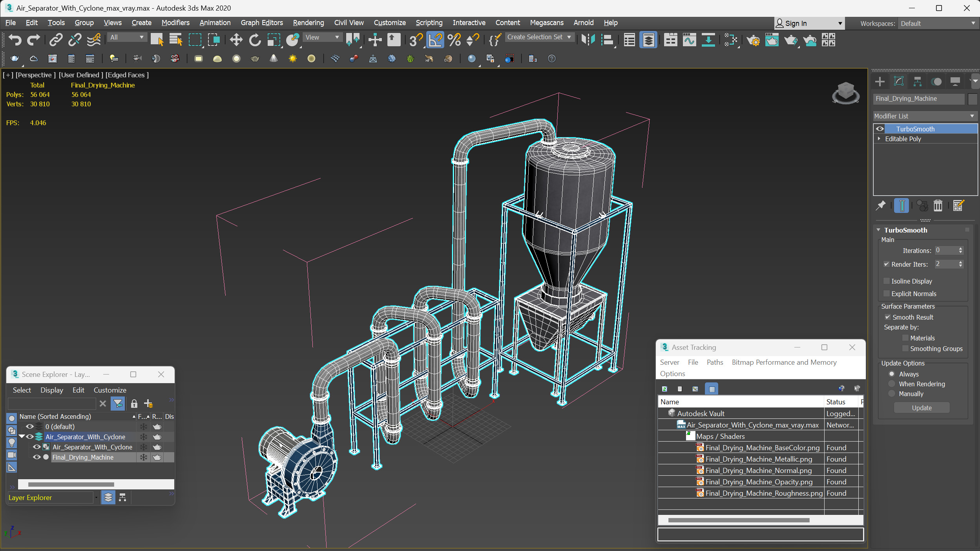Image resolution: width=980 pixels, height=551 pixels.
Task: Click the Undo arrow icon
Action: tap(15, 40)
